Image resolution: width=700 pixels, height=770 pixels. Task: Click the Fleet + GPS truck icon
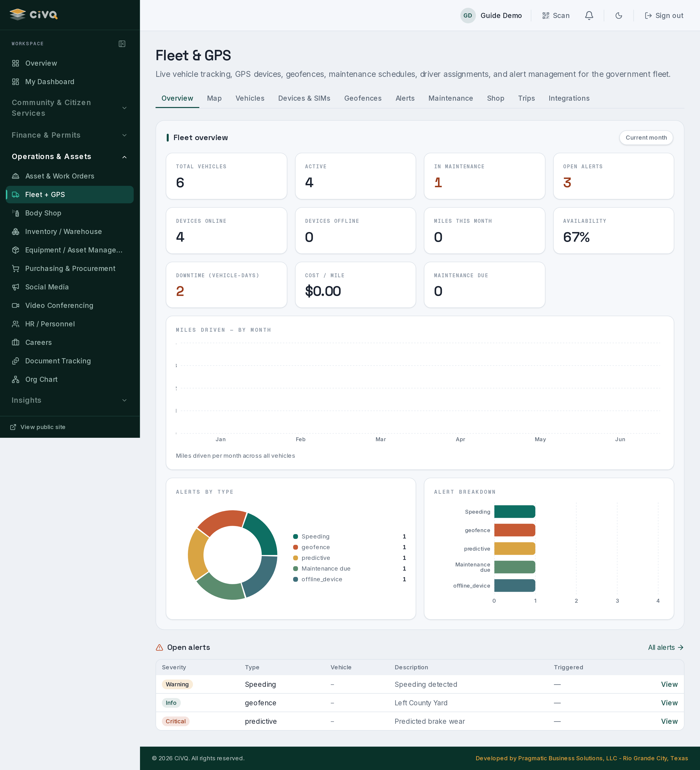click(x=16, y=195)
